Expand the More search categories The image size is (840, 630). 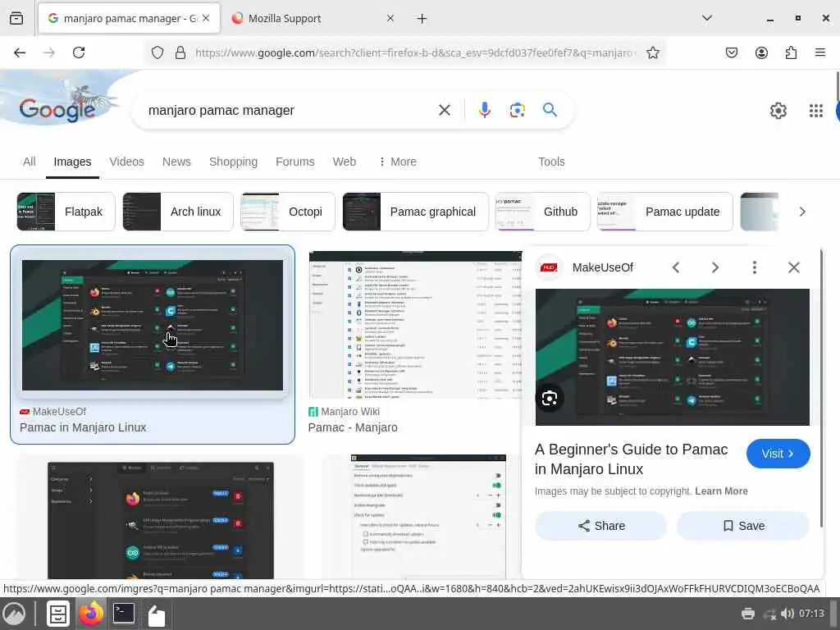398,162
